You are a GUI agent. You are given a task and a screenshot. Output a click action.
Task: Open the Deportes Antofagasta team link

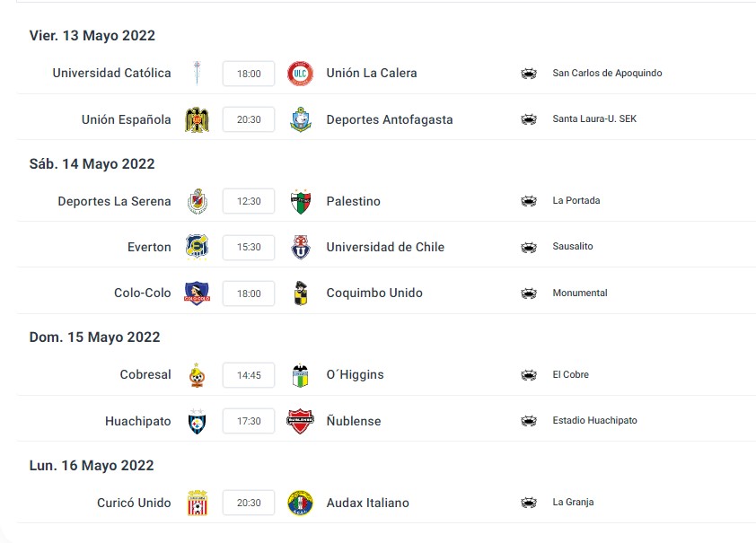click(x=389, y=119)
